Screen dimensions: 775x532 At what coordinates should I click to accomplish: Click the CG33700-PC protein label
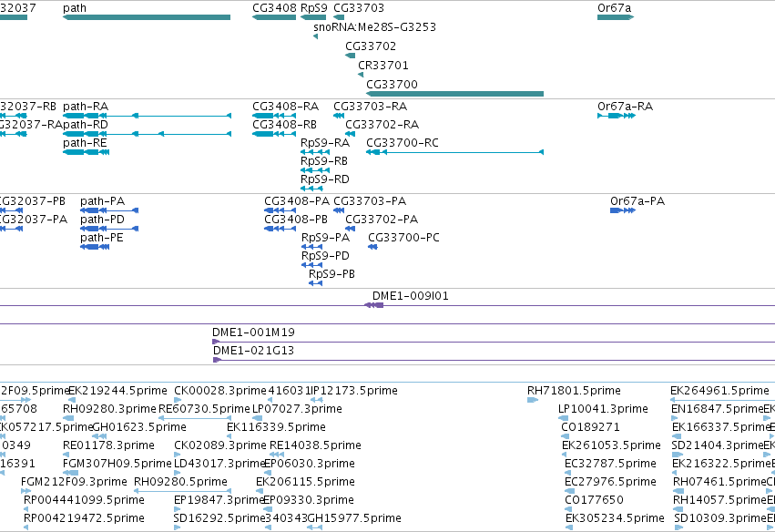(x=403, y=238)
